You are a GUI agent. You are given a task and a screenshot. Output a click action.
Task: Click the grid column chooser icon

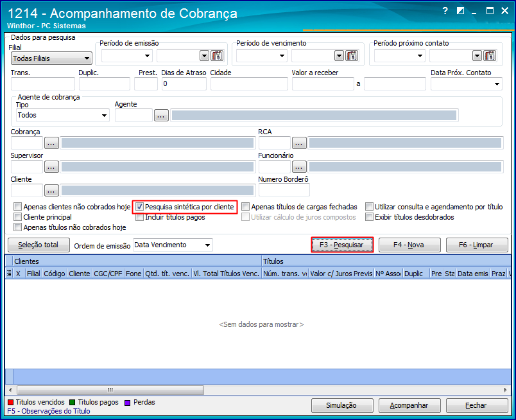point(9,274)
